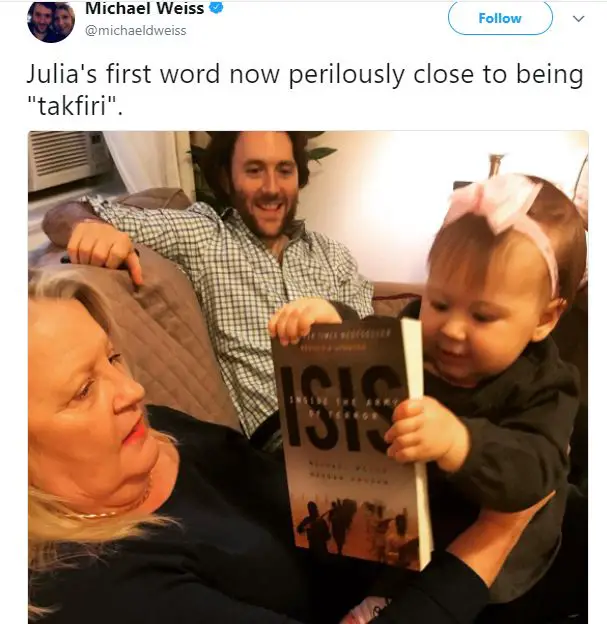Select the quoted word "takfiri" in the tweet
The image size is (607, 624).
point(72,106)
